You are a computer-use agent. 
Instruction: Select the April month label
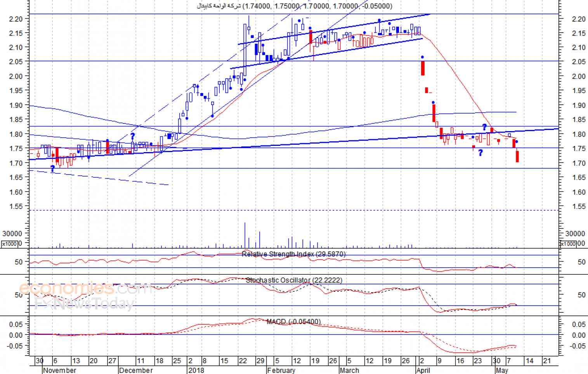tap(423, 370)
